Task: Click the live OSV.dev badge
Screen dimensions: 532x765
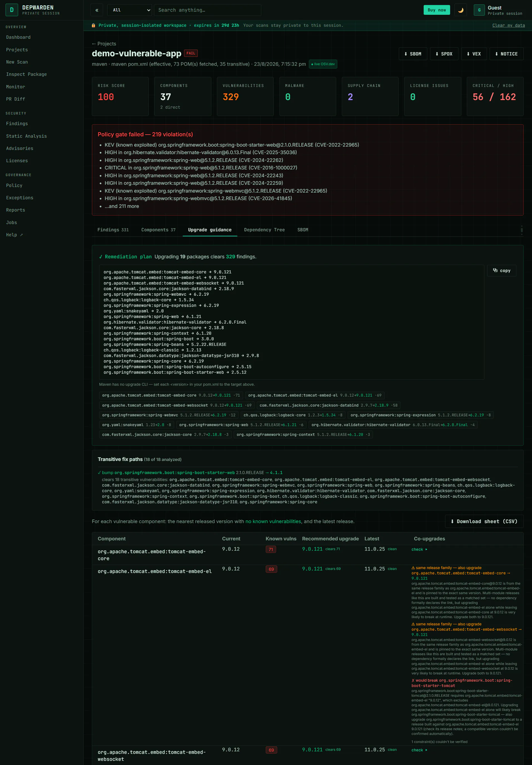Action: (x=323, y=64)
